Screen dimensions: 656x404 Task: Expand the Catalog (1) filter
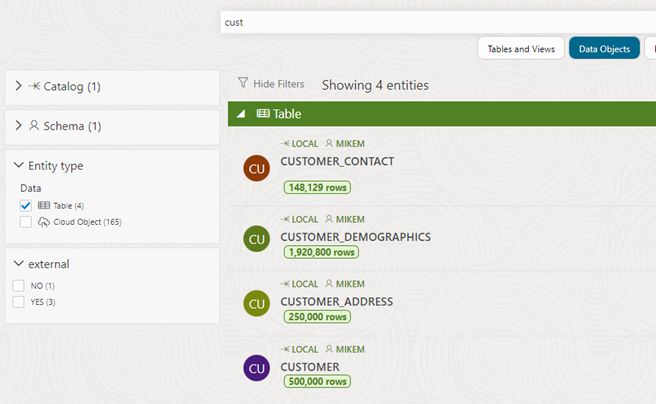pyautogui.click(x=18, y=86)
